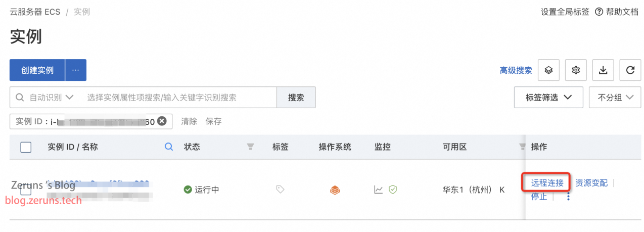The height and width of the screenshot is (232, 644).
Task: Click the layers stack icon button
Action: click(548, 70)
